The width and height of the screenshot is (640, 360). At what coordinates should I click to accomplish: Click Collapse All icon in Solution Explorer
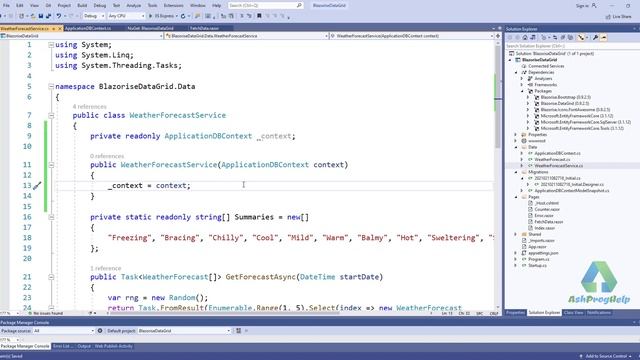[563, 38]
